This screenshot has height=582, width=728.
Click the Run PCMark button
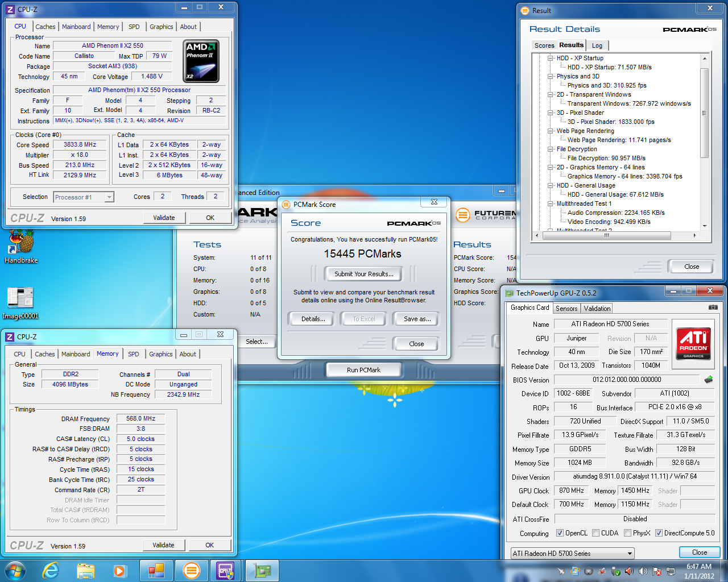point(363,370)
